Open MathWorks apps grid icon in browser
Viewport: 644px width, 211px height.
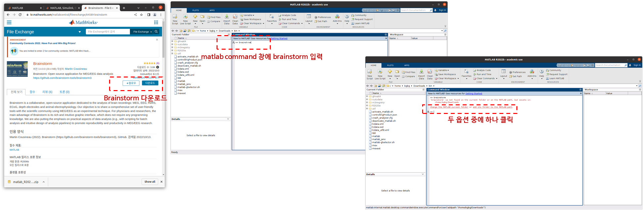[x=156, y=23]
